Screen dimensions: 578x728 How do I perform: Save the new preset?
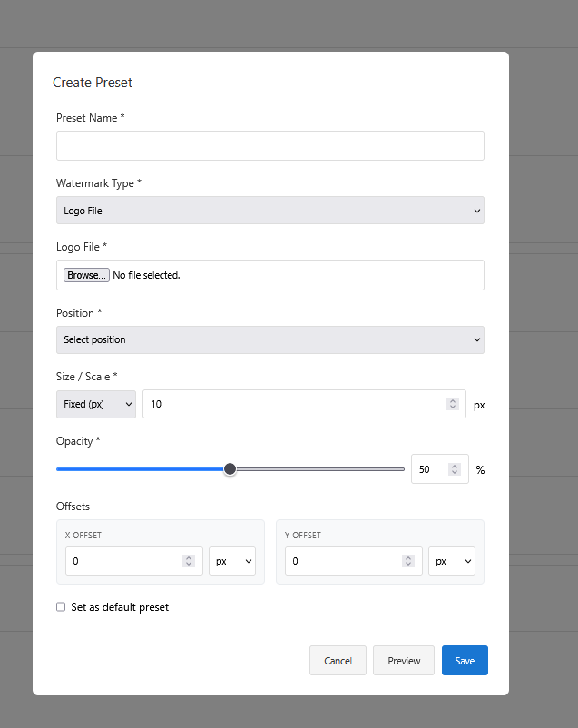465,661
